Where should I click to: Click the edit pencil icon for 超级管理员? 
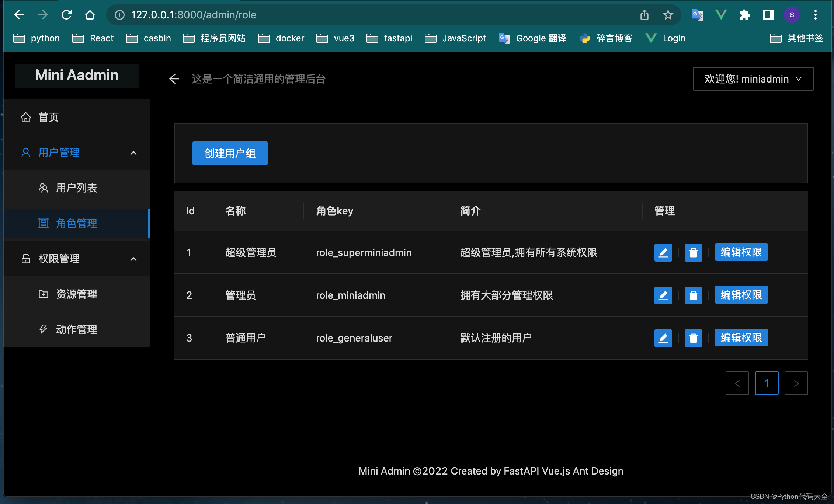[663, 252]
